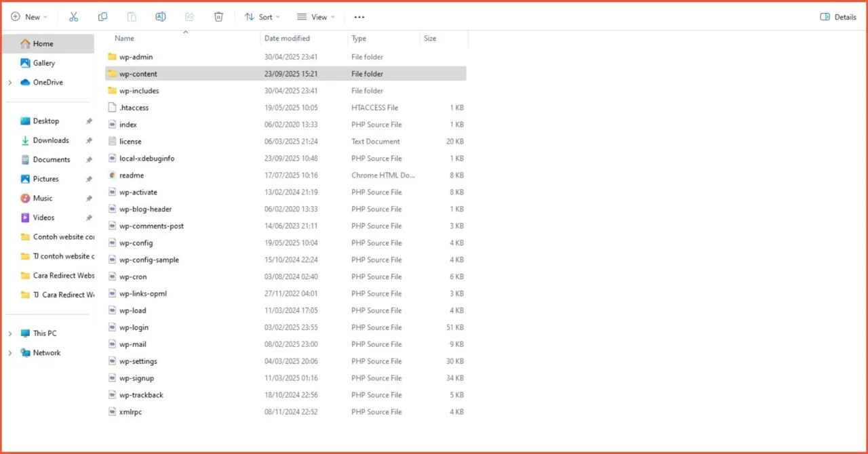
Task: Expand the This PC tree node
Action: tap(9, 333)
